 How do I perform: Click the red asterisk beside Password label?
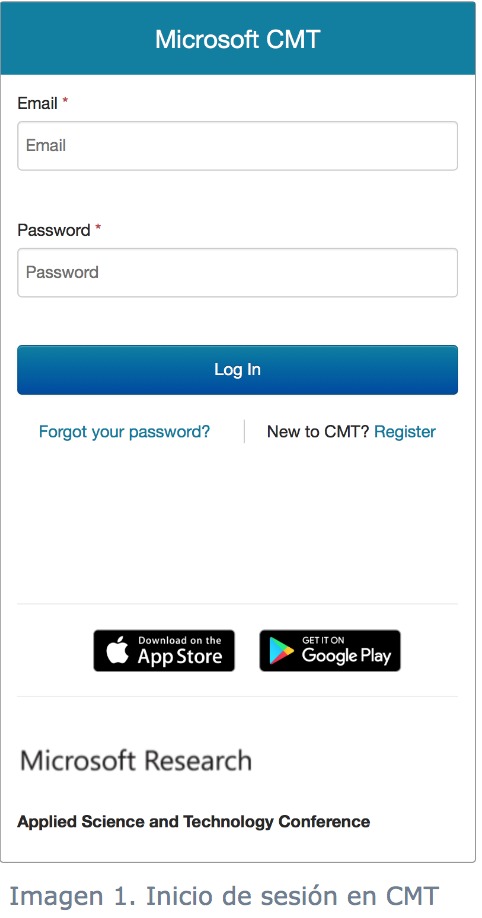click(98, 228)
